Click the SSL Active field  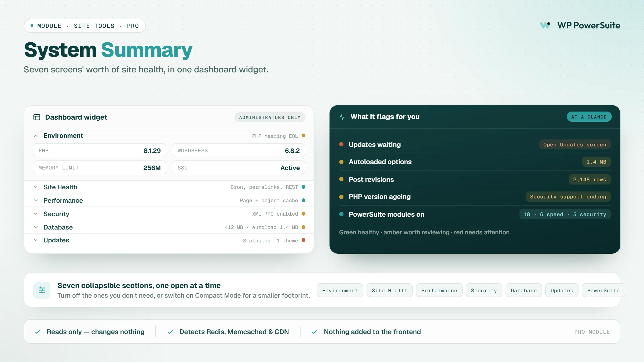coord(239,168)
